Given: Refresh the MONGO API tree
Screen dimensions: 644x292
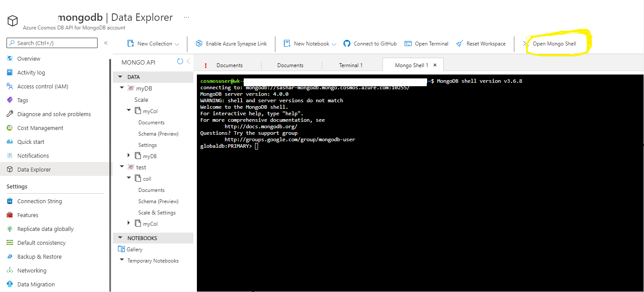Looking at the screenshot, I should tap(180, 62).
